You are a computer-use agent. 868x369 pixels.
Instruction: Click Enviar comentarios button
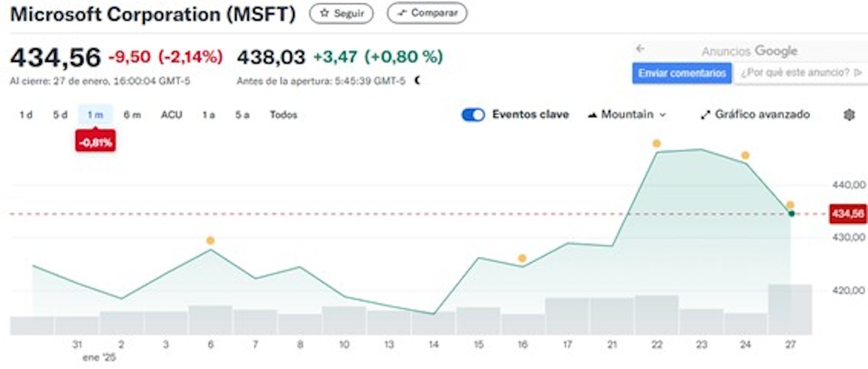click(x=682, y=73)
